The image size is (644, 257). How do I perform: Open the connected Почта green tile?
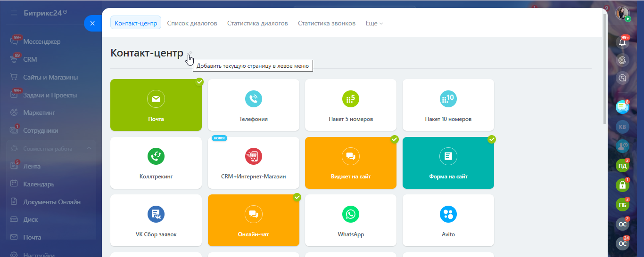tap(156, 105)
